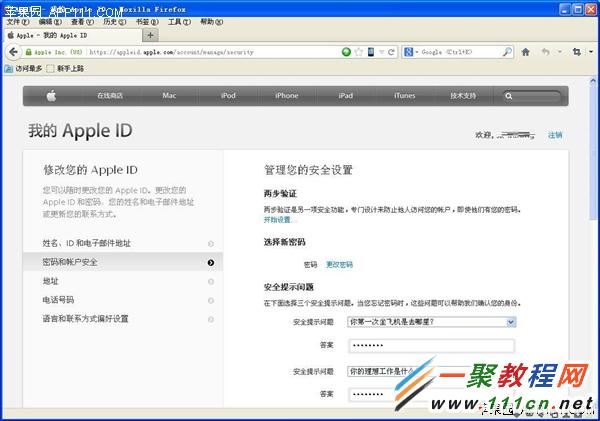Click arrow icon beside 地址

click(x=211, y=282)
